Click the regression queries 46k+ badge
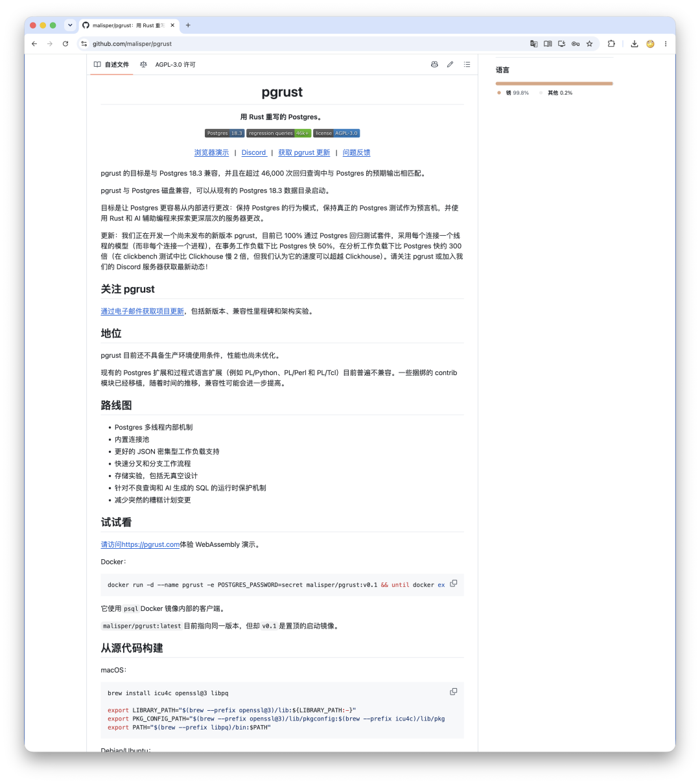 (279, 133)
